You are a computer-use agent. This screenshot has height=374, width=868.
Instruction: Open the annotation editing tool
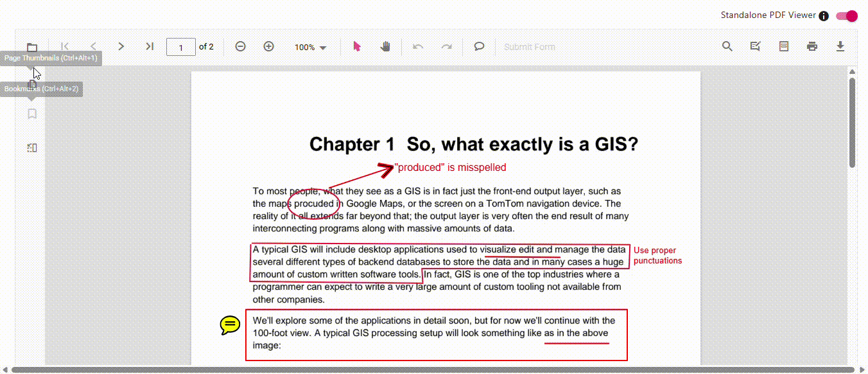pos(756,46)
